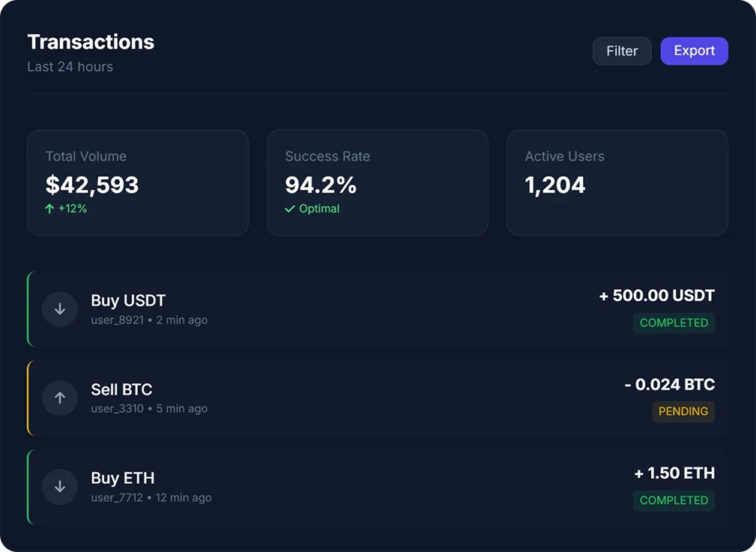Open the Filter options
The width and height of the screenshot is (756, 552).
(x=622, y=51)
